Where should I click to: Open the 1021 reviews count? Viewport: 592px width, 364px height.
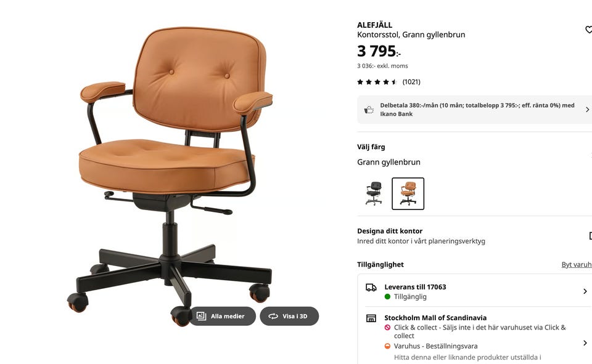coord(411,82)
